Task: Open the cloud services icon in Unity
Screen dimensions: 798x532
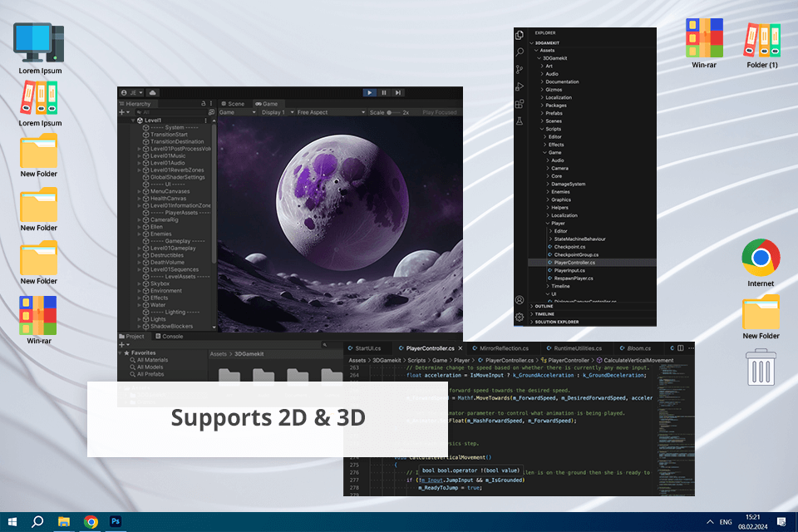Action: (153, 92)
